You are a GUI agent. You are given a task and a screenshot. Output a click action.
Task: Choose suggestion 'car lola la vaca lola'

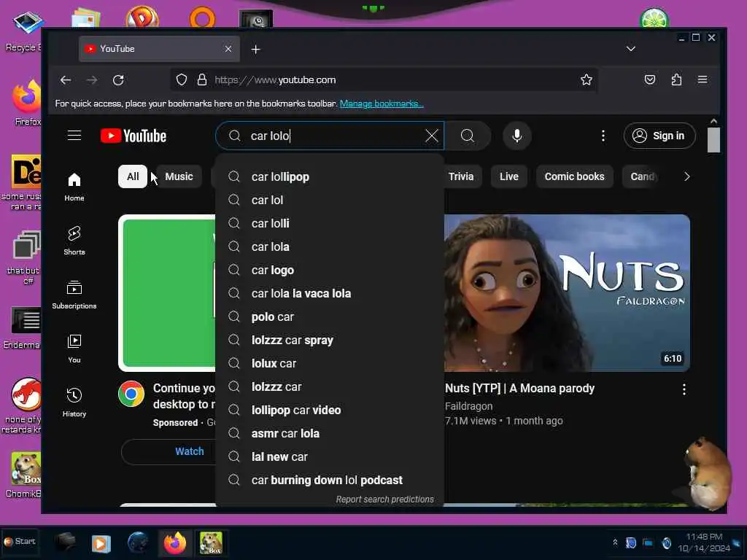(x=330, y=293)
